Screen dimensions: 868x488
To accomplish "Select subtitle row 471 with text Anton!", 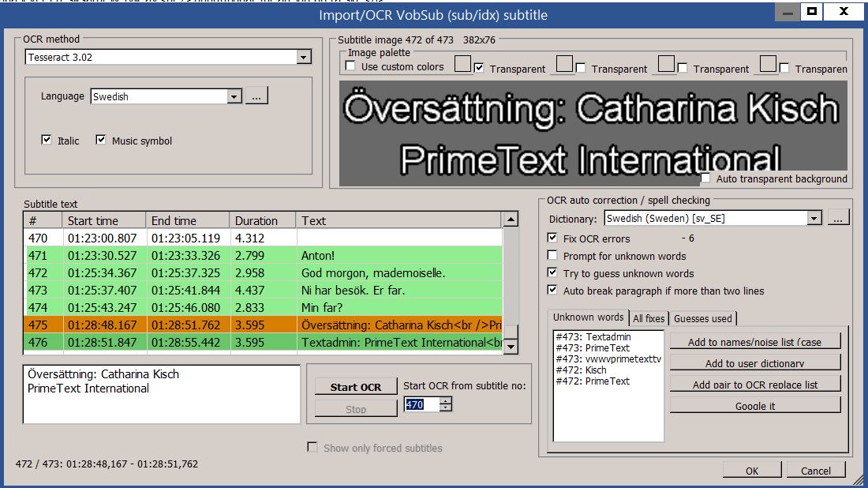I will (x=263, y=255).
